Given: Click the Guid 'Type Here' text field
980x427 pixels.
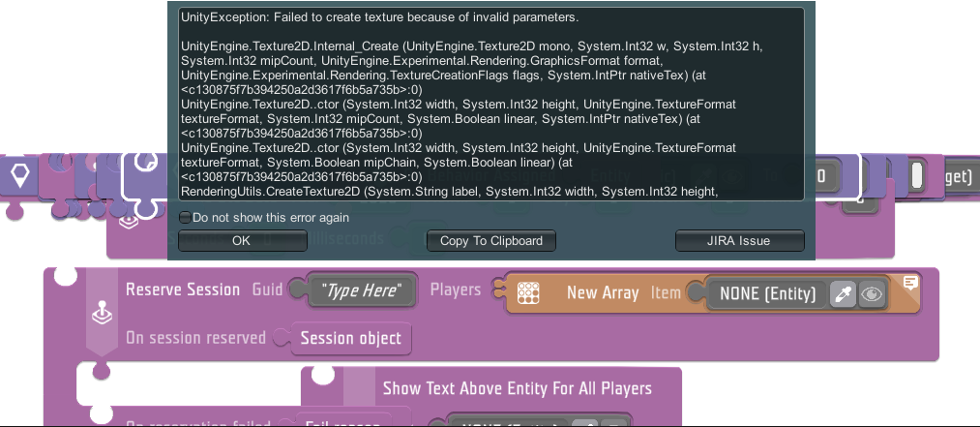Looking at the screenshot, I should 362,290.
